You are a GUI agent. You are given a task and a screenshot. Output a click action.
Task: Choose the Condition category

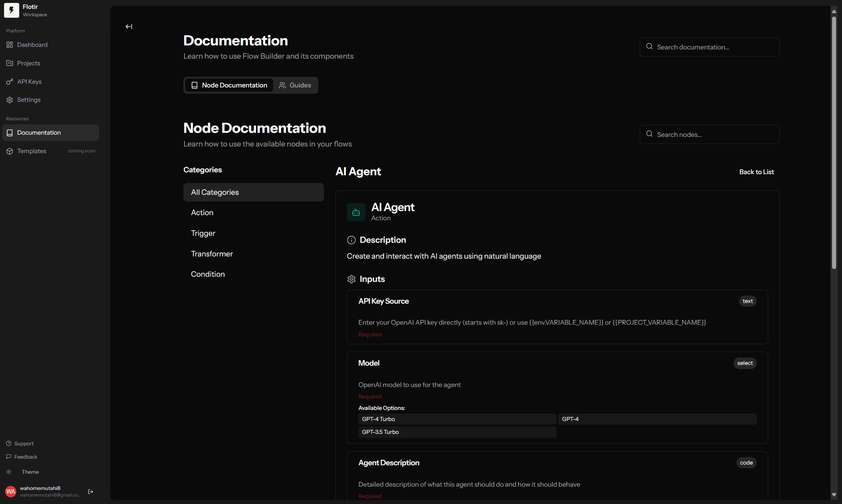(x=208, y=274)
